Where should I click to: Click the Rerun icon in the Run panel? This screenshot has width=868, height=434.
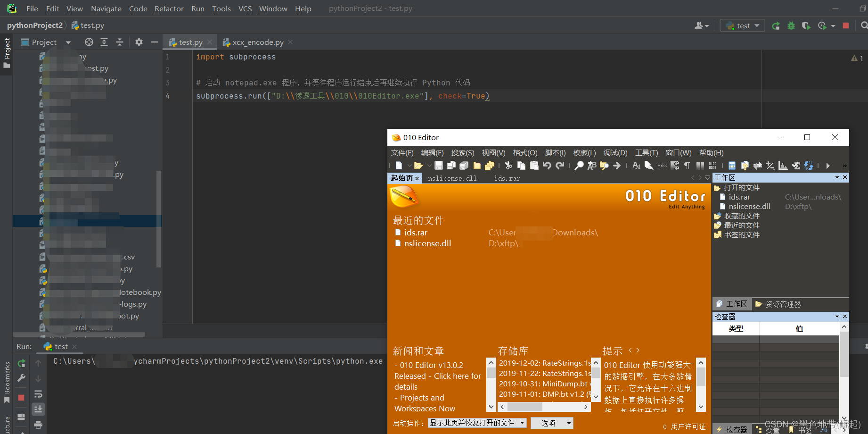coord(21,363)
